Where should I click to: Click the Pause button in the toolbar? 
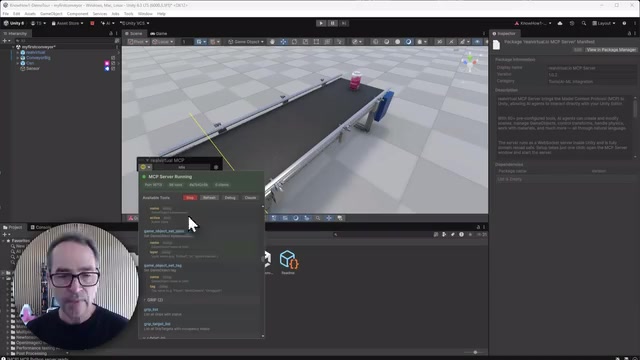[333, 23]
